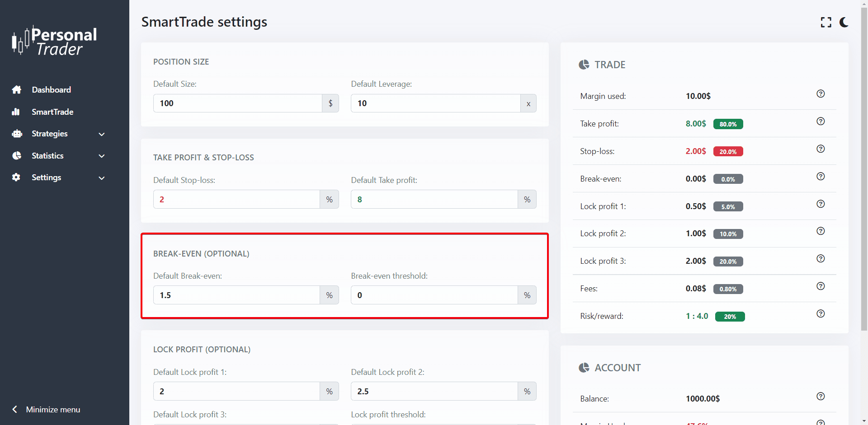Click the Break-even threshold input
Screen dimensions: 868x425
click(434, 295)
